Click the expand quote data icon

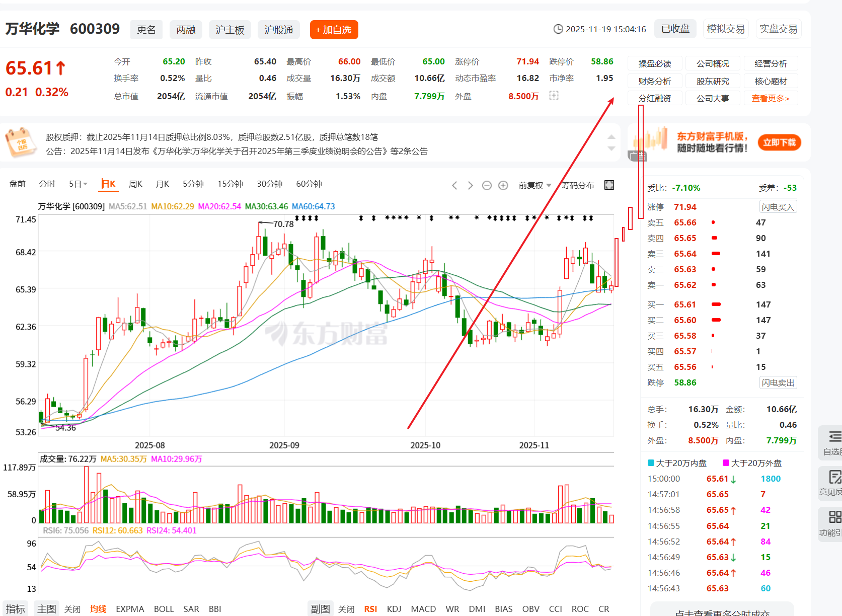coord(554,96)
